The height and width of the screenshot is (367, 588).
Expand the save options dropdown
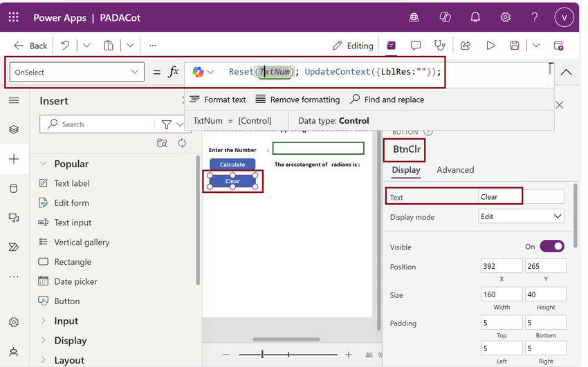point(536,46)
